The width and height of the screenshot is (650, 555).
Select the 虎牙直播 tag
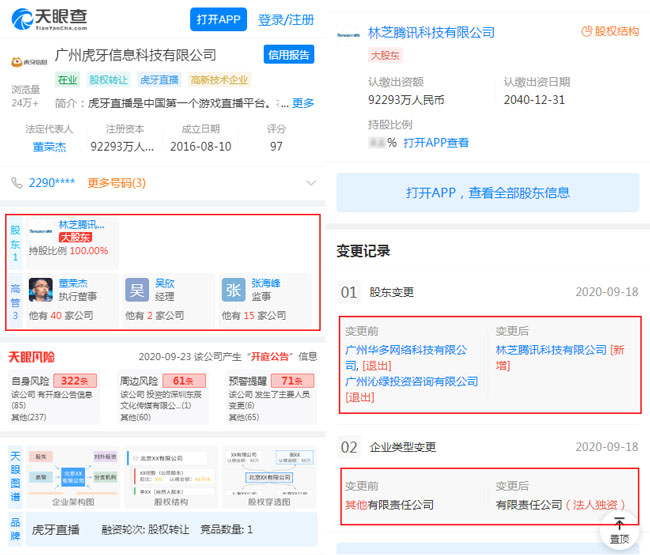pos(159,80)
